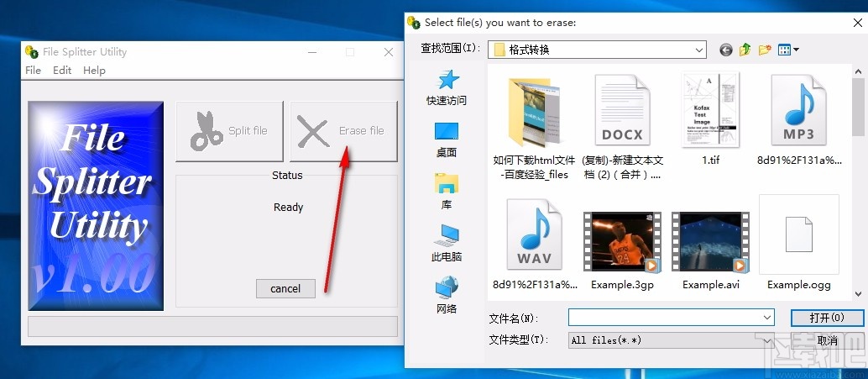Open the File menu in File Splitter Utility
The image size is (868, 379).
click(34, 71)
